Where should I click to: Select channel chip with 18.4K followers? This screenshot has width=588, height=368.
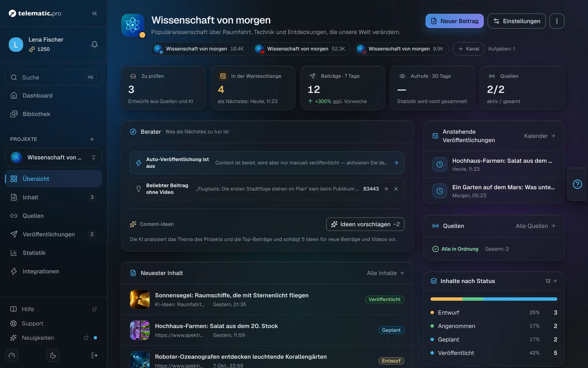pos(200,49)
